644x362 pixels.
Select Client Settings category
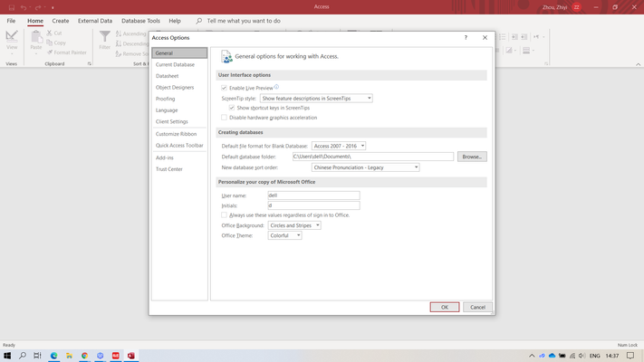(179, 121)
